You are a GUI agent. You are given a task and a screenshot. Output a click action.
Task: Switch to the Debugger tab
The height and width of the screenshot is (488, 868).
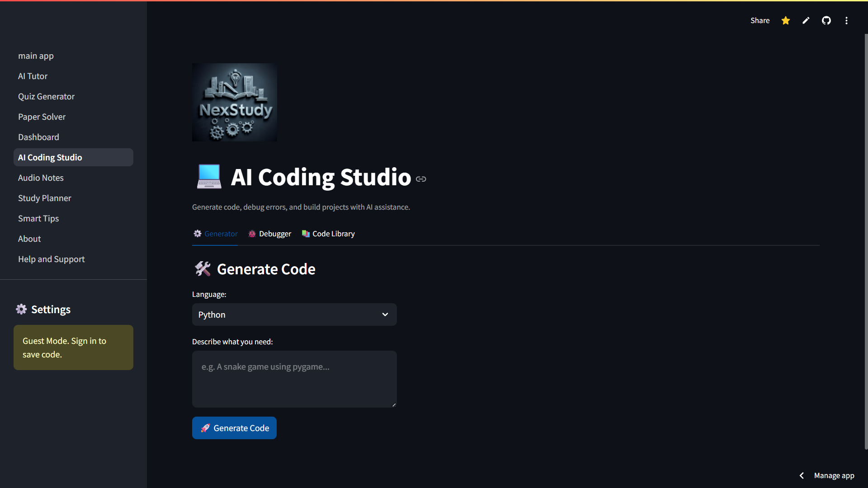270,234
